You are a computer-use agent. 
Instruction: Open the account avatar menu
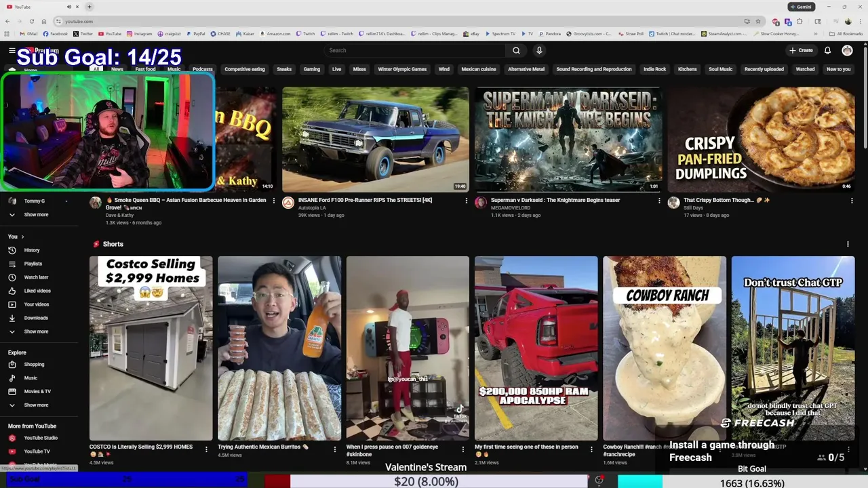click(847, 50)
